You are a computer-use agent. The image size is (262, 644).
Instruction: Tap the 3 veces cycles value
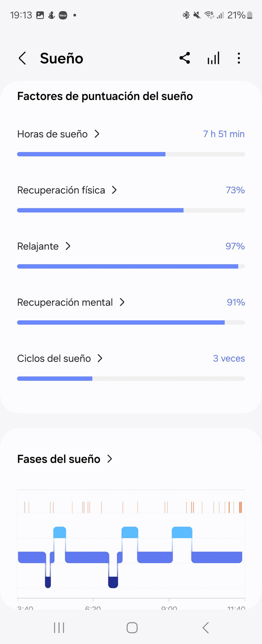pos(229,358)
